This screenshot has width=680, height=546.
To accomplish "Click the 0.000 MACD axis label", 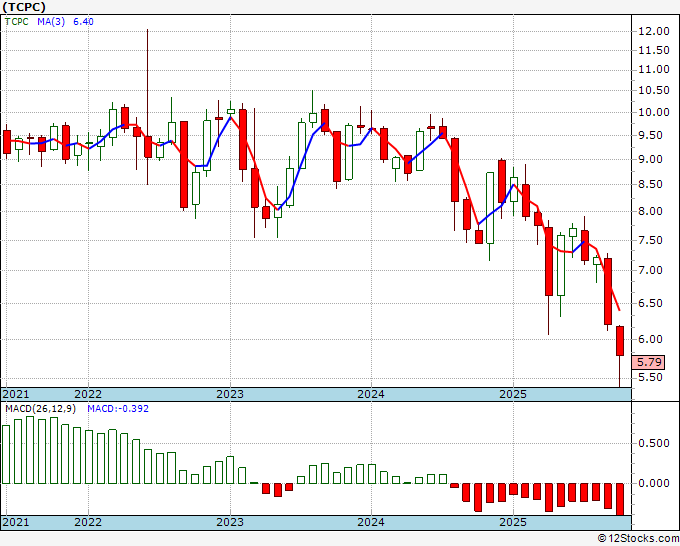I will [654, 483].
